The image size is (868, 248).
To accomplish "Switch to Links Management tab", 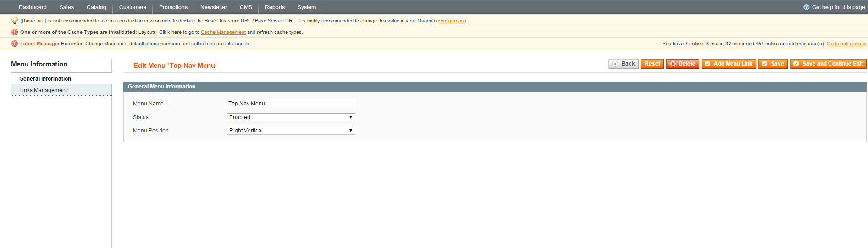I will click(43, 90).
